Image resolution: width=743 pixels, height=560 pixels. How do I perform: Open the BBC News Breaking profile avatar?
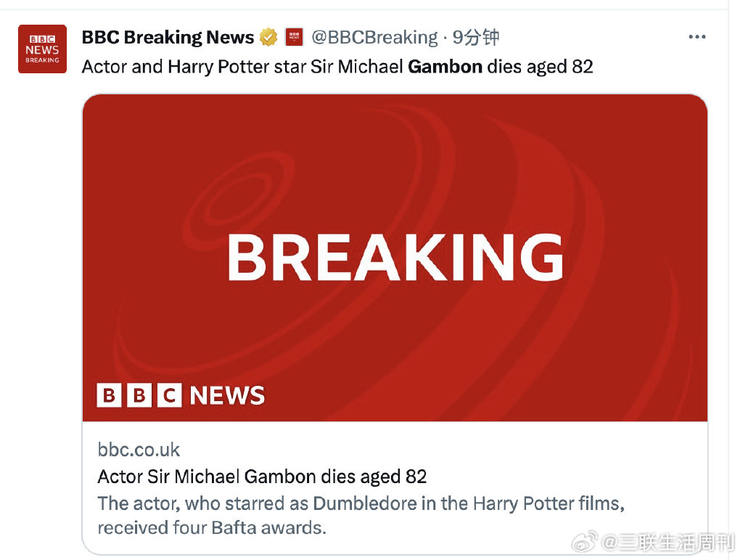42,49
